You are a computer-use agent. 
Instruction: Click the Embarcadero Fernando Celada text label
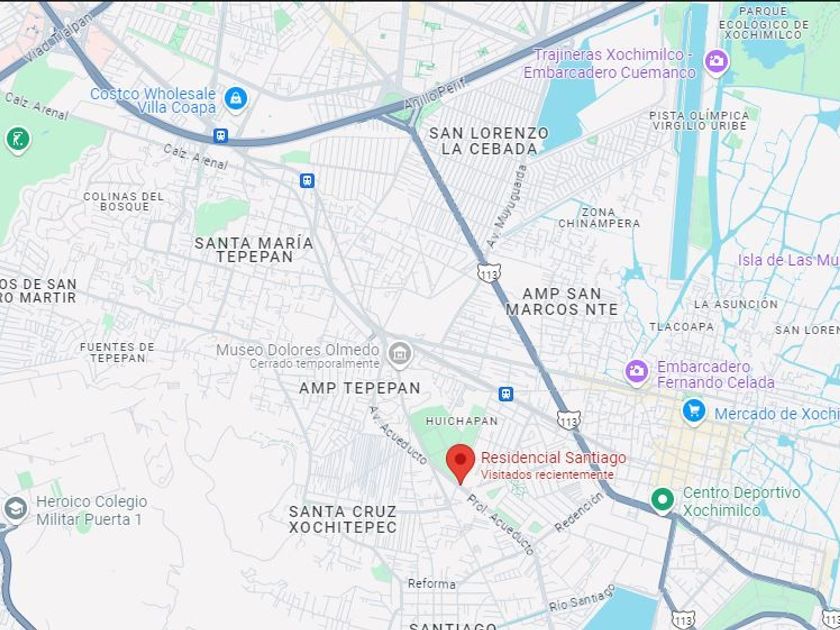[716, 374]
